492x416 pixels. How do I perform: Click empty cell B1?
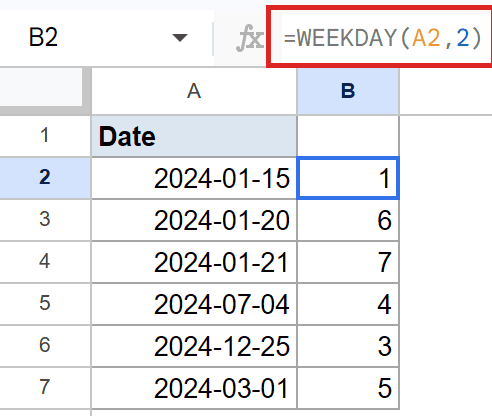[348, 136]
